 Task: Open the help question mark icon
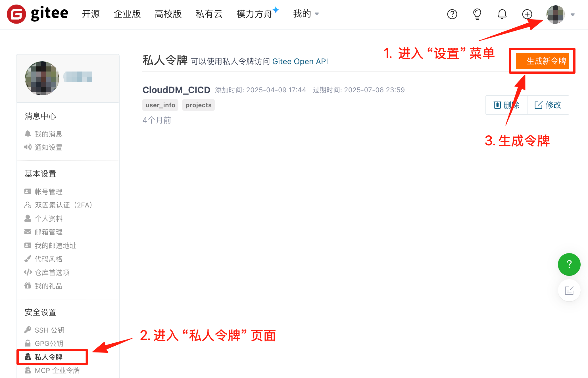(452, 14)
